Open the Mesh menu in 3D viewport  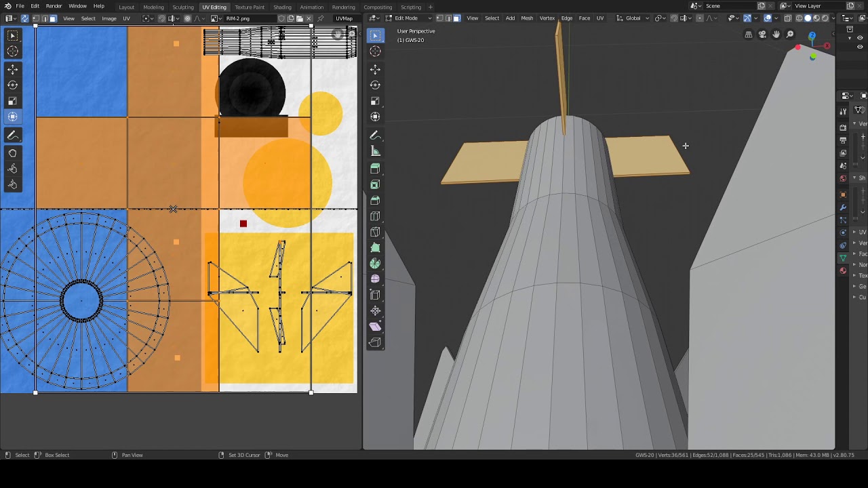coord(527,18)
